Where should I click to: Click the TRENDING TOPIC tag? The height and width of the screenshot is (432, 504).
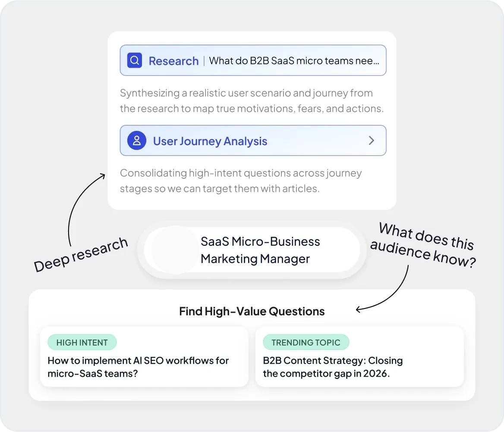(306, 342)
